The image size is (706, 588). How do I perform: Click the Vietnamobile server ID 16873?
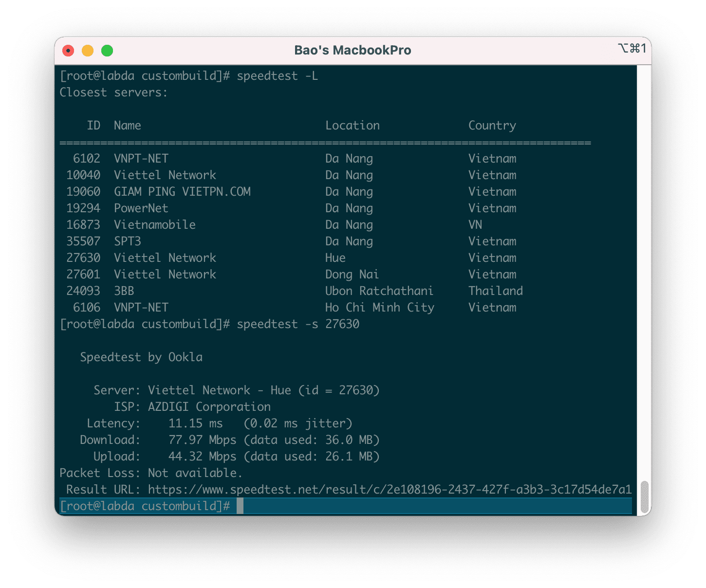pos(83,224)
